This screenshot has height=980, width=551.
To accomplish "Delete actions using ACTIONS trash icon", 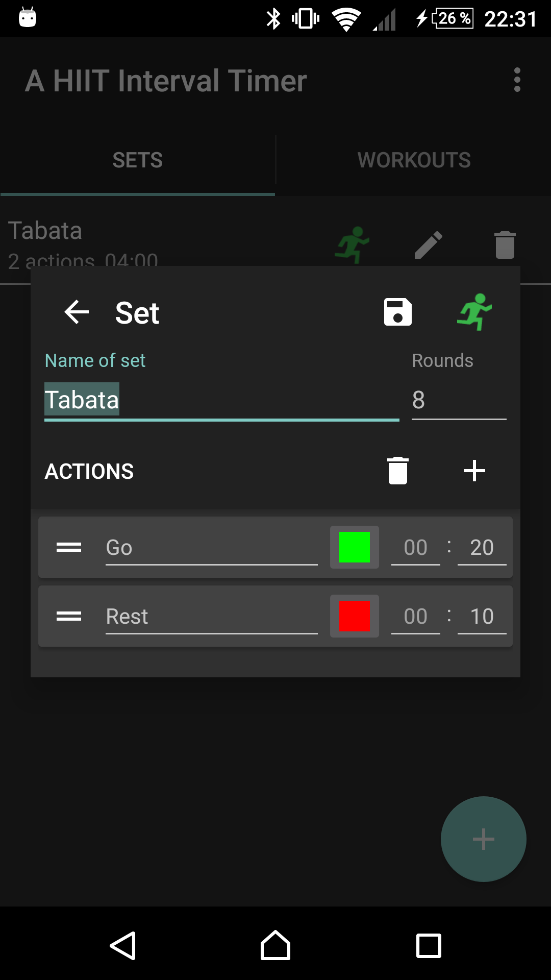I will pos(398,471).
